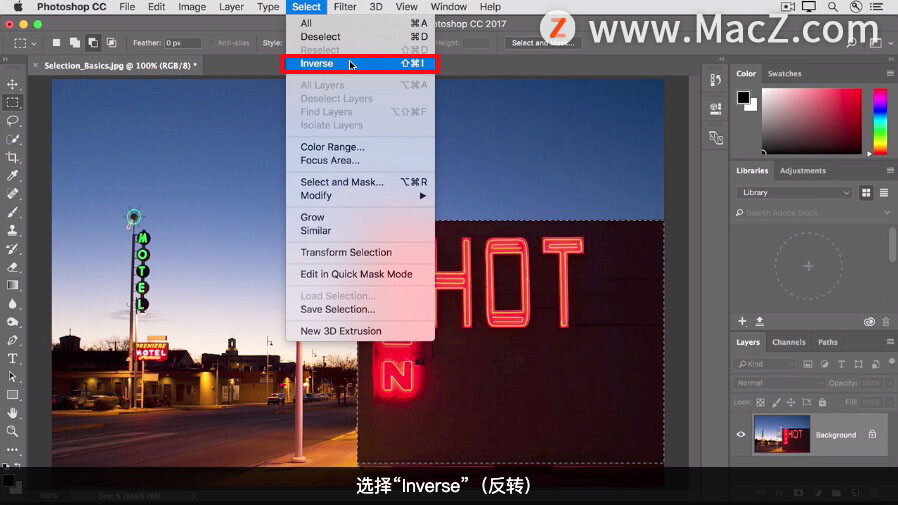
Task: Select the Pen tool
Action: 12,340
